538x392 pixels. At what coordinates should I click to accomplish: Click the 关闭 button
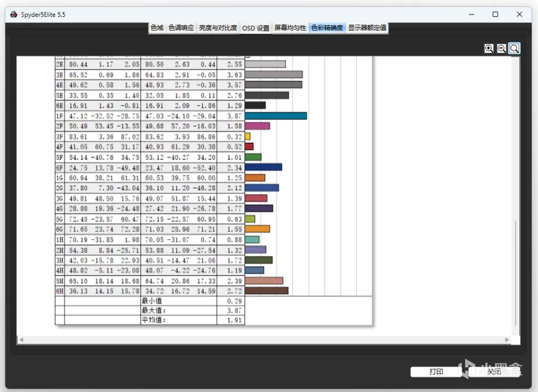tap(494, 372)
